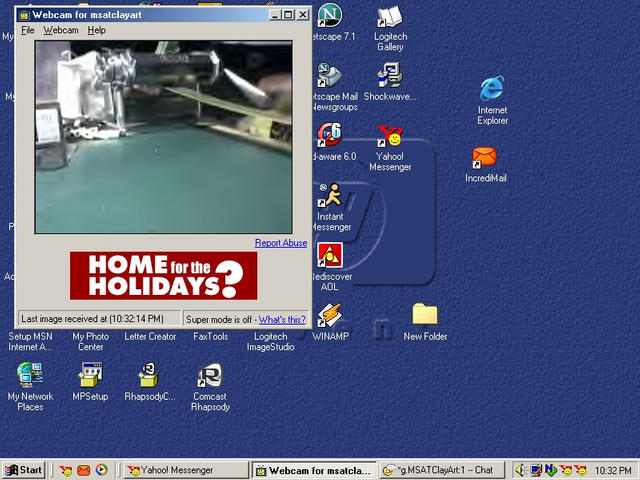640x480 pixels.
Task: Open the Netscape 7.1 desktop icon
Action: [330, 16]
